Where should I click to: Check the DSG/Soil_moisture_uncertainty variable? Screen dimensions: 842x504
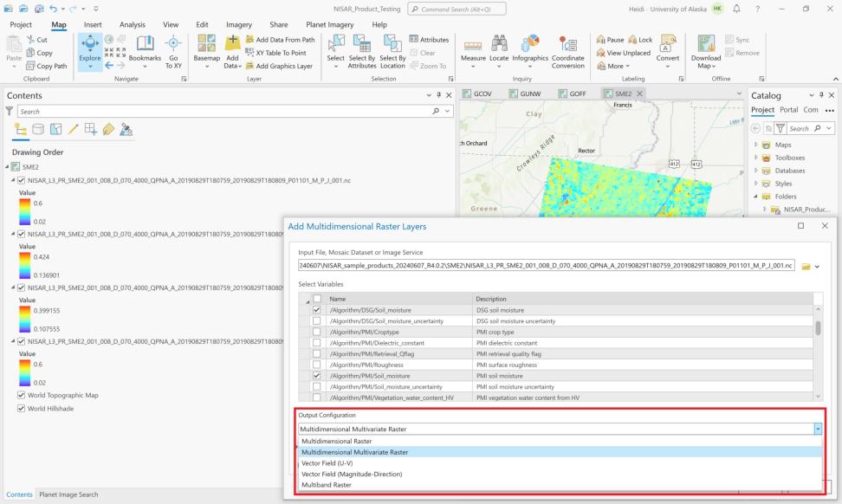click(317, 321)
